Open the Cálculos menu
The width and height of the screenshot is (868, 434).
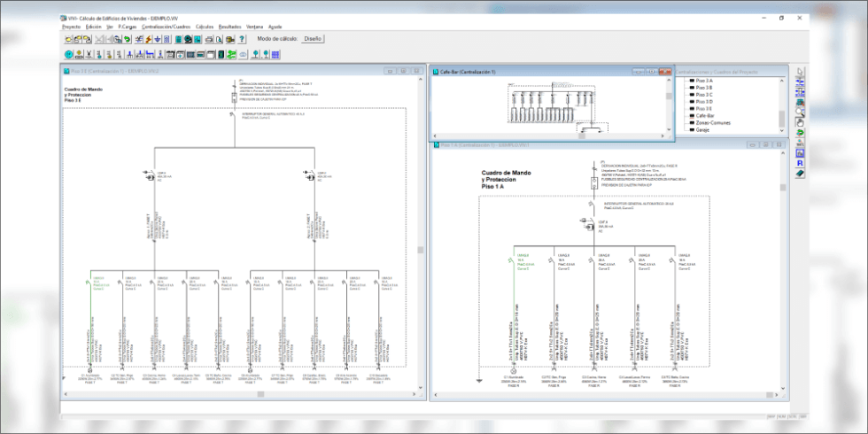pyautogui.click(x=204, y=27)
